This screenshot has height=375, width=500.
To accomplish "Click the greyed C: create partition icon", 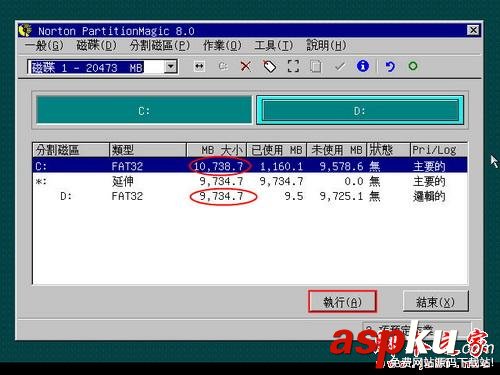I will (223, 66).
